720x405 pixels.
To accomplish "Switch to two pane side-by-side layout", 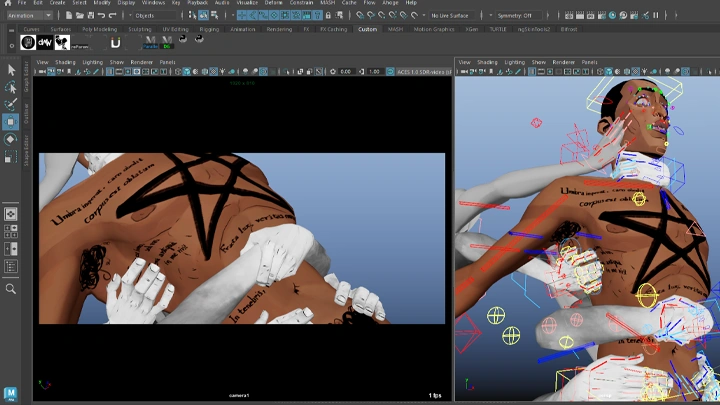I will coord(11,249).
